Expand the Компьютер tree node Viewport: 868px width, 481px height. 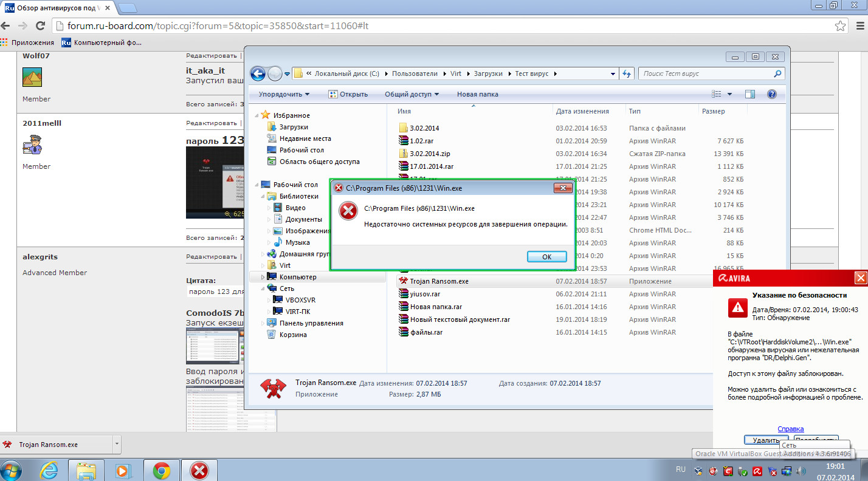(x=263, y=277)
